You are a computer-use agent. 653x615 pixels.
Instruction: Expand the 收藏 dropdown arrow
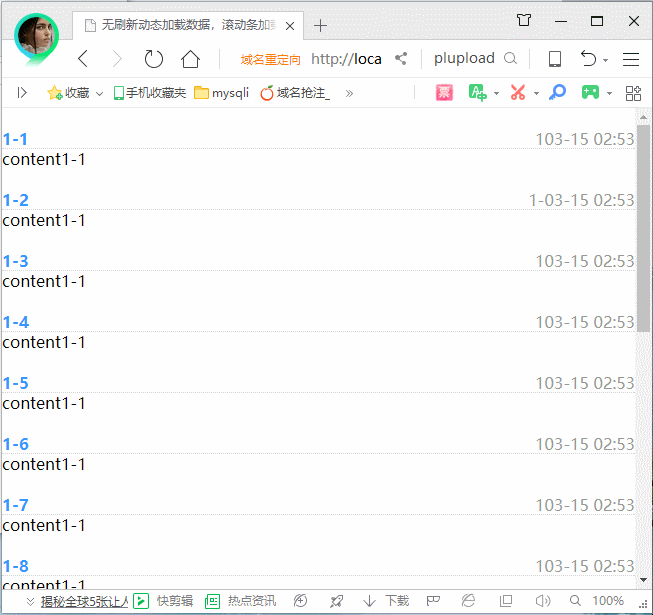100,94
